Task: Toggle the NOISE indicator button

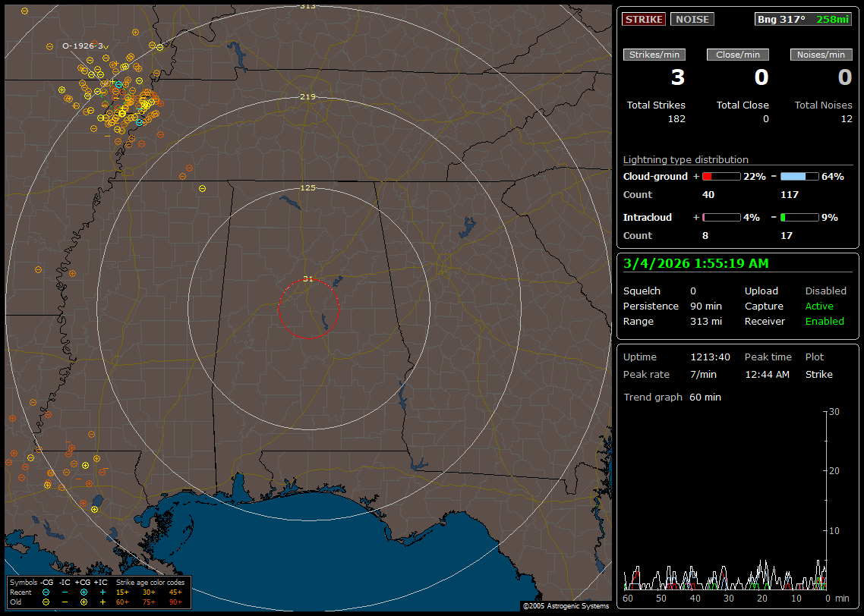Action: coord(692,19)
